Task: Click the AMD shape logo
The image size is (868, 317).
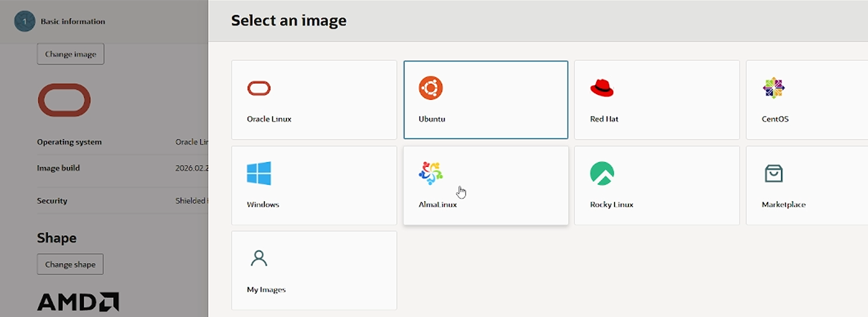Action: tap(78, 302)
